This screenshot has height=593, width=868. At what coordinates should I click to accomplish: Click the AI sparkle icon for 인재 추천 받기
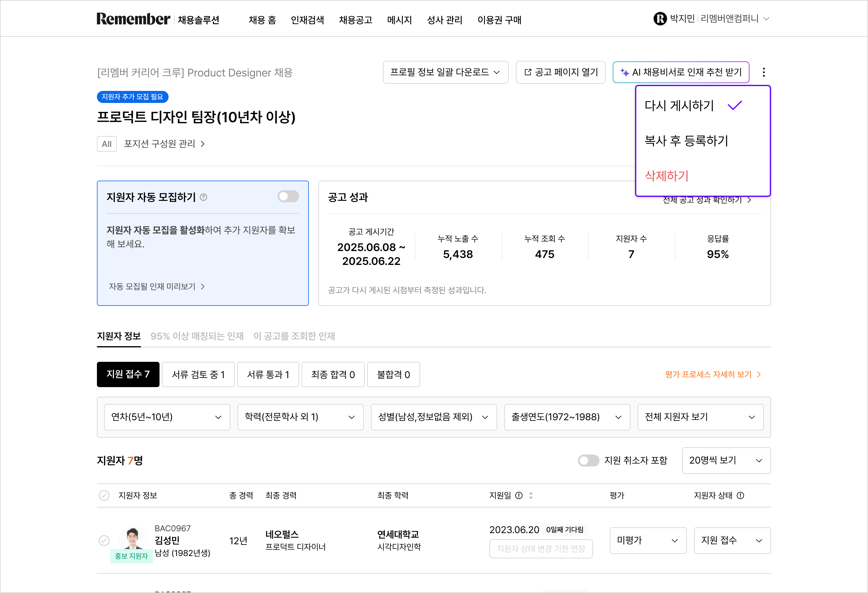(625, 72)
